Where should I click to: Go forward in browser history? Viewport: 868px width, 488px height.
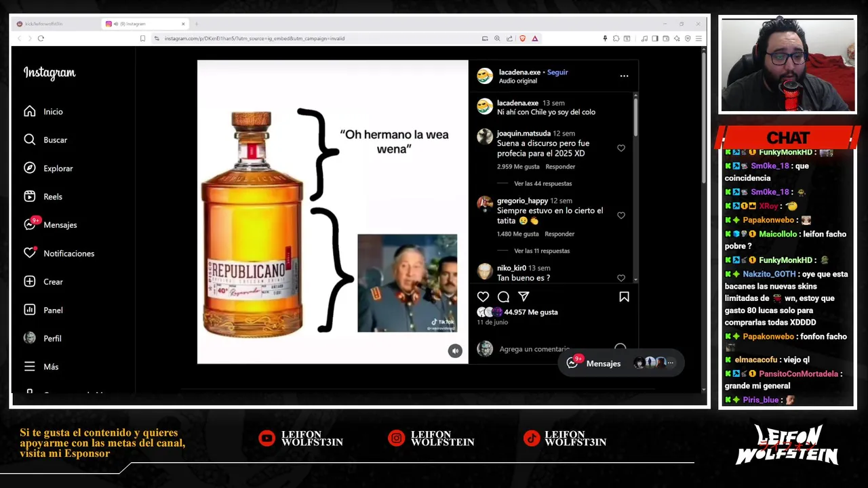(30, 39)
